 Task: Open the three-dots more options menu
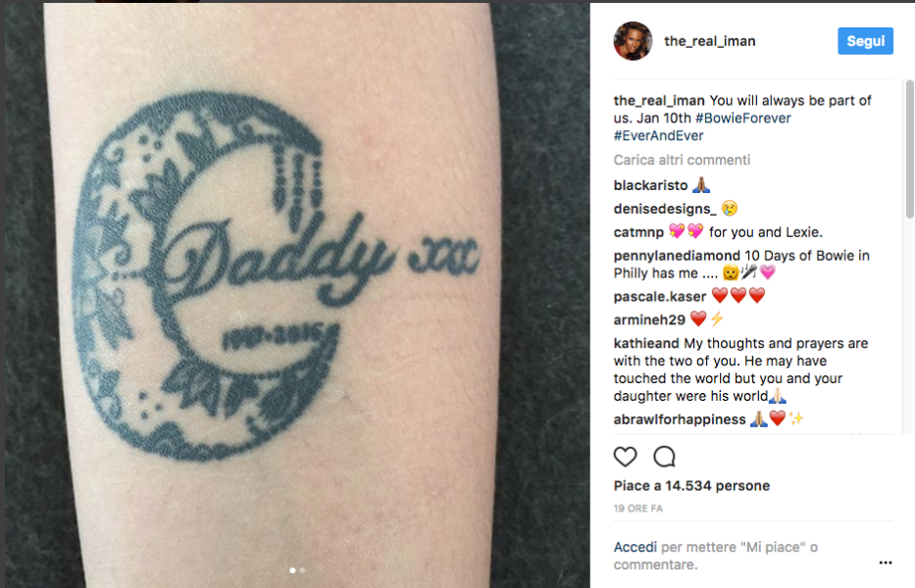tap(886, 563)
